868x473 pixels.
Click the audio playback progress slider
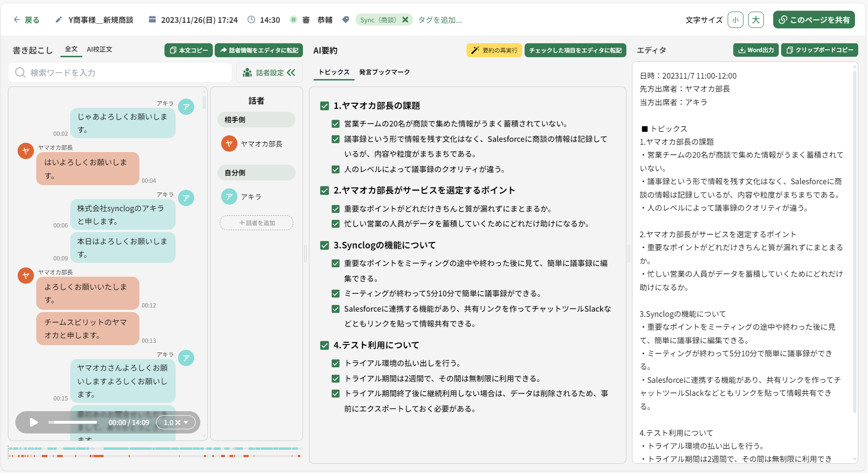tap(73, 422)
